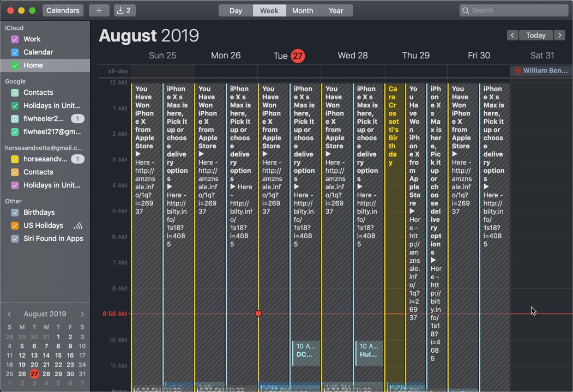
Task: Click the Today button
Action: 536,35
